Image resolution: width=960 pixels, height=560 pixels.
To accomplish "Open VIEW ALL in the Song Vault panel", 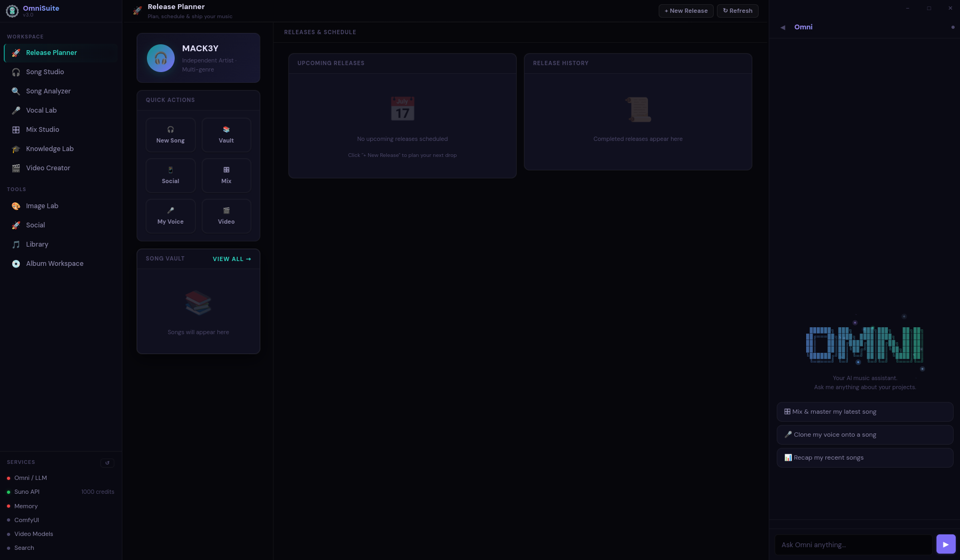I will [x=231, y=259].
